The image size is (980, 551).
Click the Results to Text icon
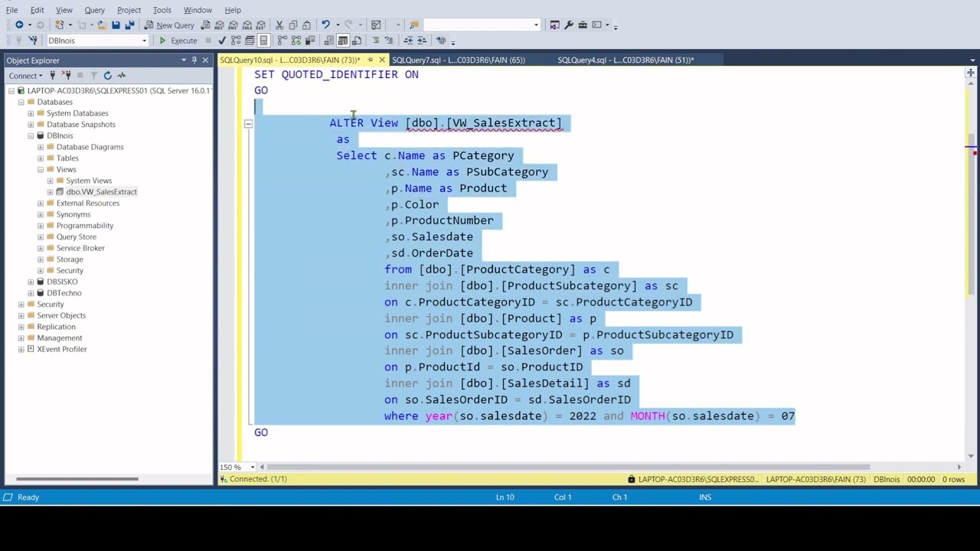pos(328,41)
